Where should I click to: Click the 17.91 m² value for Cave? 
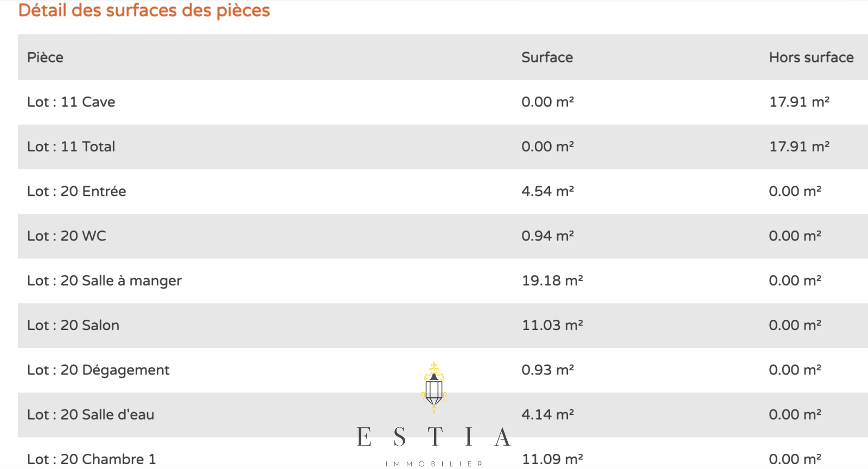coord(799,102)
